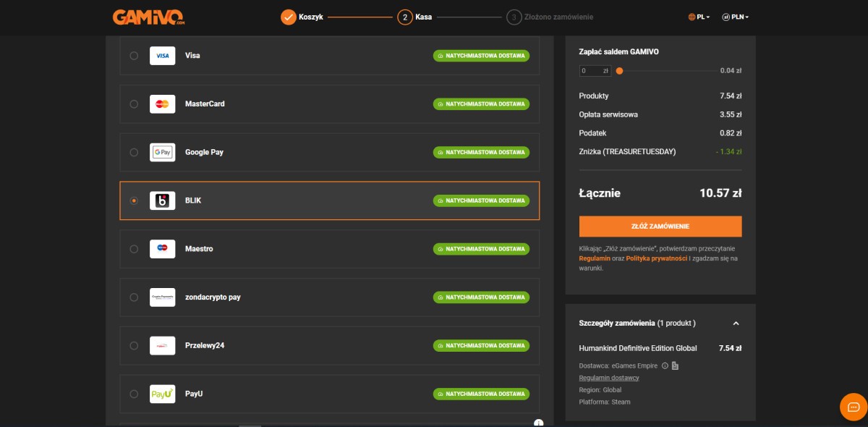The width and height of the screenshot is (868, 427).
Task: Select the MasterCard radio button
Action: (134, 104)
